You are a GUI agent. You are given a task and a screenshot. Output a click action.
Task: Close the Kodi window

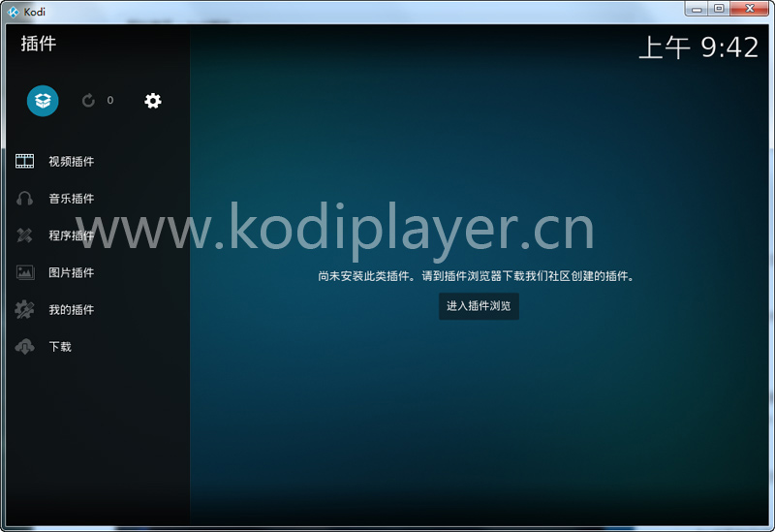click(x=749, y=9)
